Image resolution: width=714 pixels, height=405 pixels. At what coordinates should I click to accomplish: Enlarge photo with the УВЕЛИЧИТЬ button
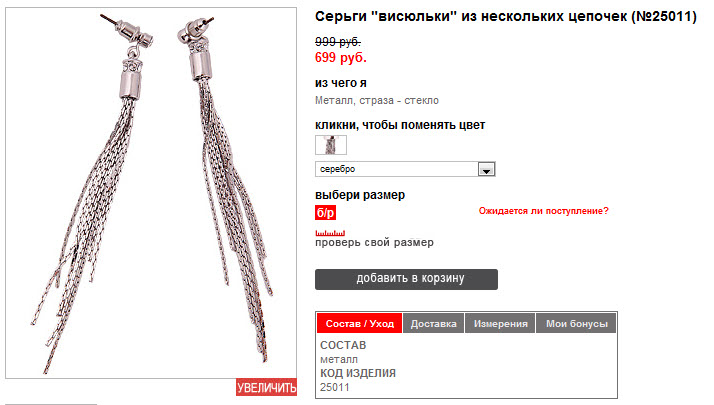[x=266, y=388]
